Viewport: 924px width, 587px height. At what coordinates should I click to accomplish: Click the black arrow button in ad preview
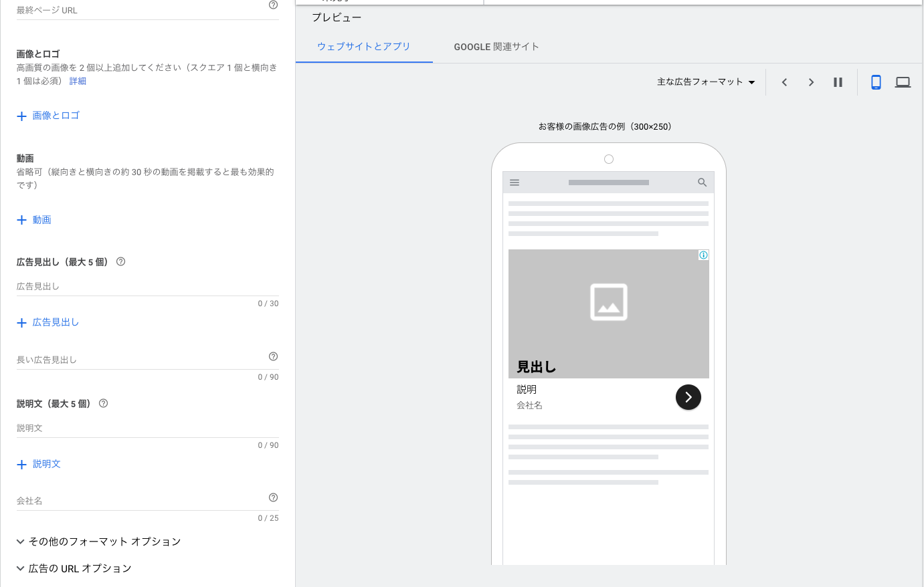coord(688,397)
